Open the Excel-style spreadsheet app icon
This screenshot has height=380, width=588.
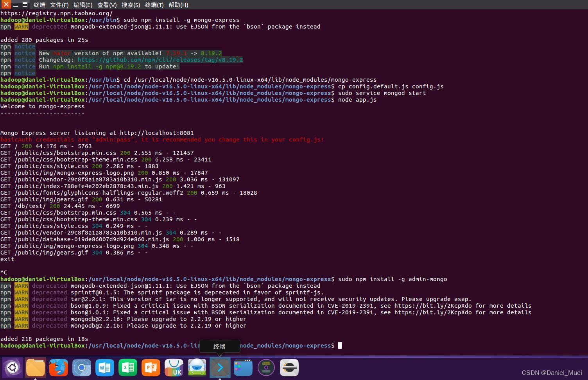coord(128,367)
